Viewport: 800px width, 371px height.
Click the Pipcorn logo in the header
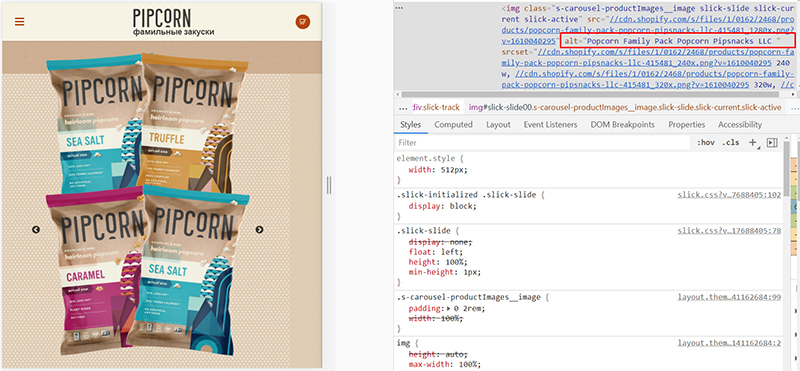162,18
